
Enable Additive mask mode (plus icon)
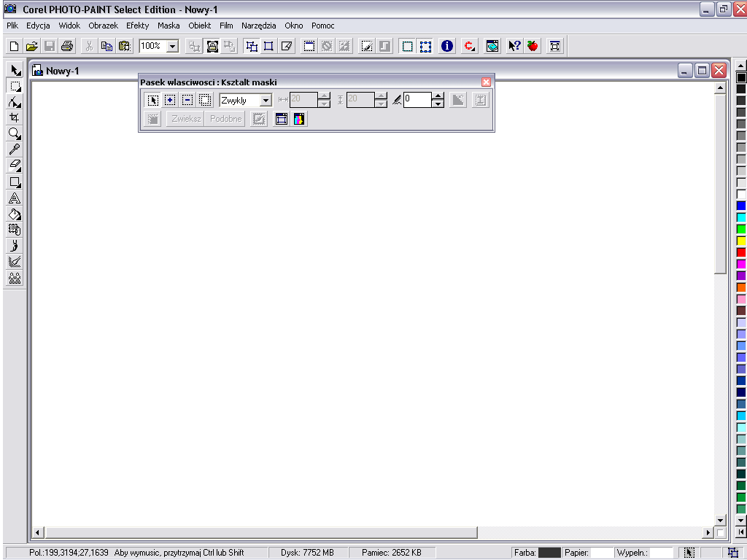[170, 100]
